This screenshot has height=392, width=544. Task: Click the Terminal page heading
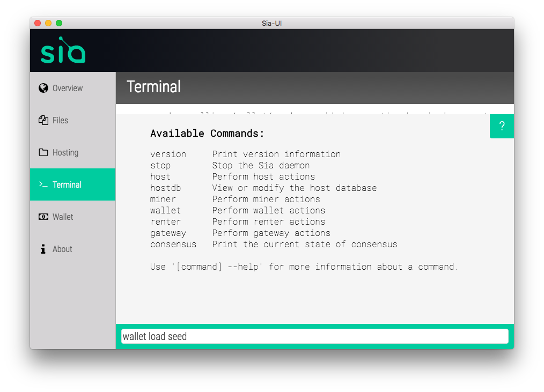(153, 87)
